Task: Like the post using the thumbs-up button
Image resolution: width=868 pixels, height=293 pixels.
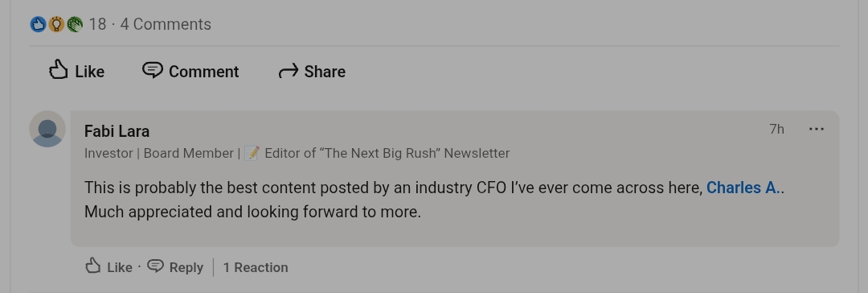Action: [x=77, y=71]
